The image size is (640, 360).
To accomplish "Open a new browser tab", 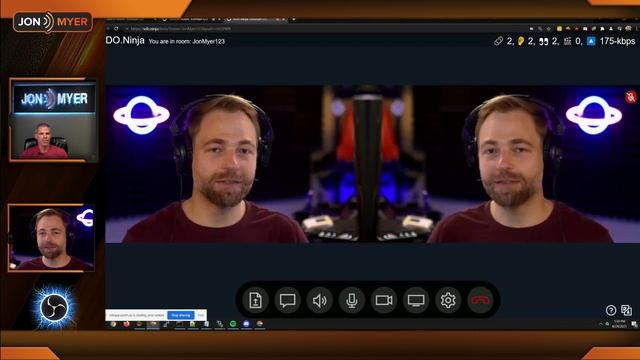I will (293, 19).
